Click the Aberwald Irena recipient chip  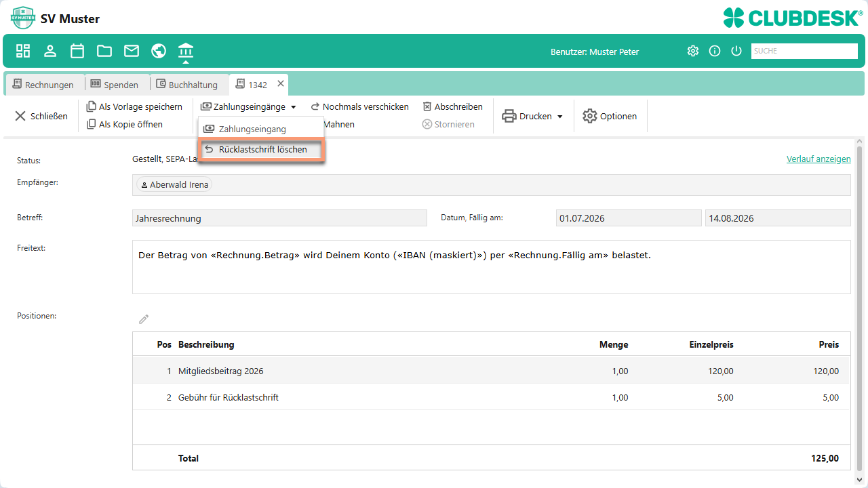(174, 184)
